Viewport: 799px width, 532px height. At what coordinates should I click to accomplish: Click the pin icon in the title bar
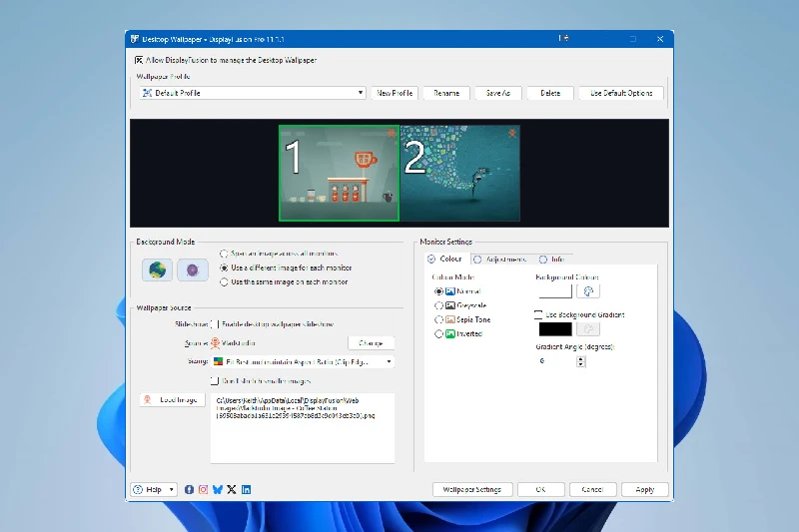click(x=563, y=38)
